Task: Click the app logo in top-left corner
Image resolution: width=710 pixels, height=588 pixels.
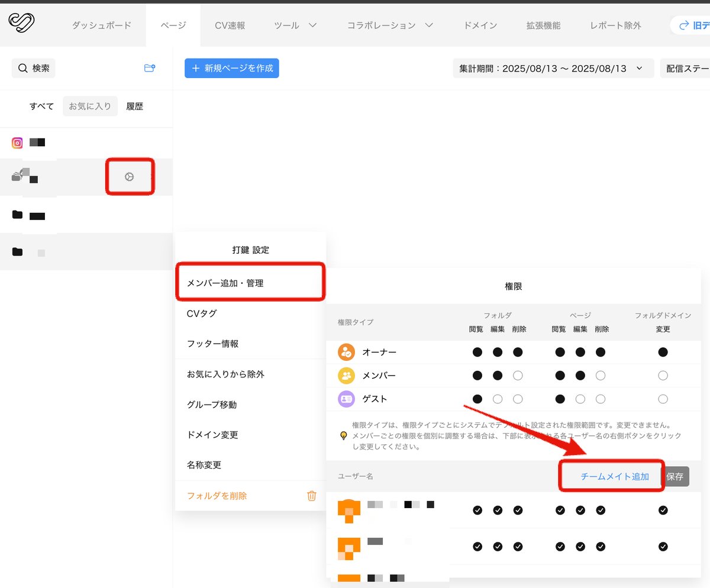Action: [x=21, y=22]
